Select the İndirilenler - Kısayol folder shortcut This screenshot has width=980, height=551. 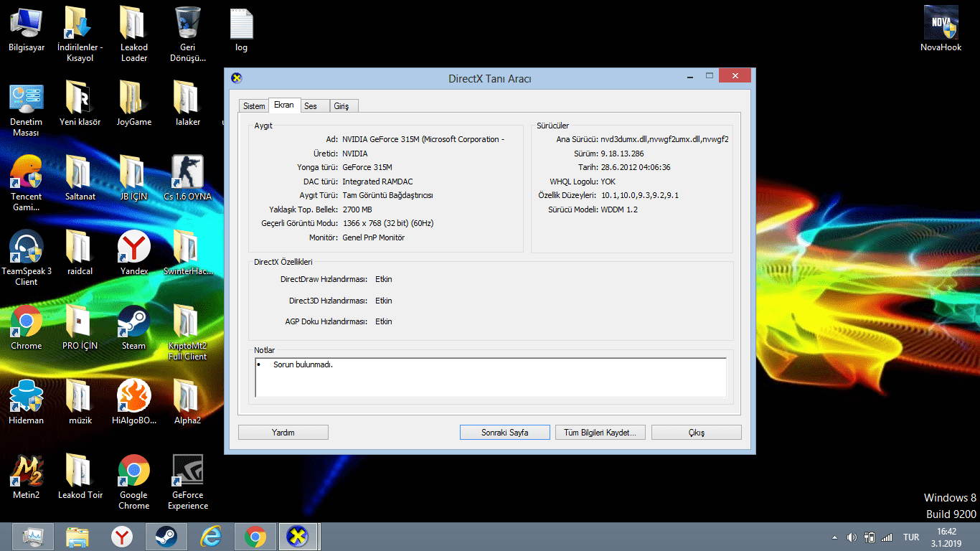(80, 34)
